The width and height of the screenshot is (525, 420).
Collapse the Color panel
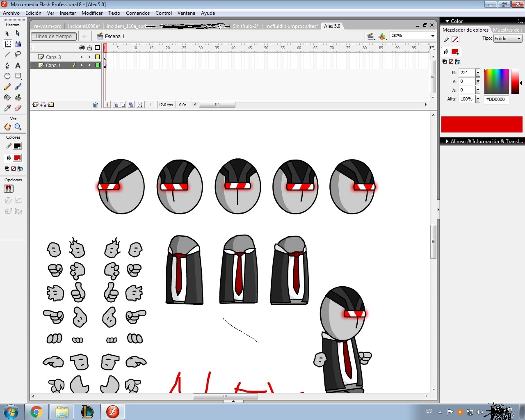point(447,21)
